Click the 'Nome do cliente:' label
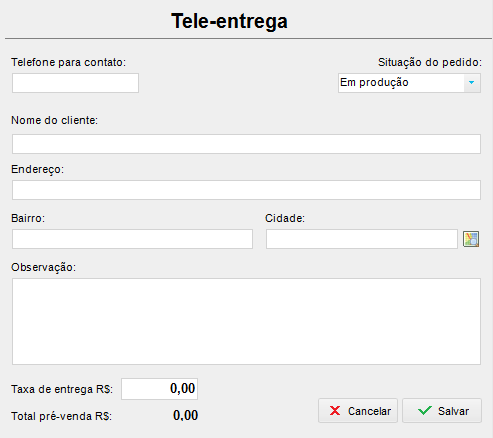Image resolution: width=493 pixels, height=438 pixels. click(55, 120)
